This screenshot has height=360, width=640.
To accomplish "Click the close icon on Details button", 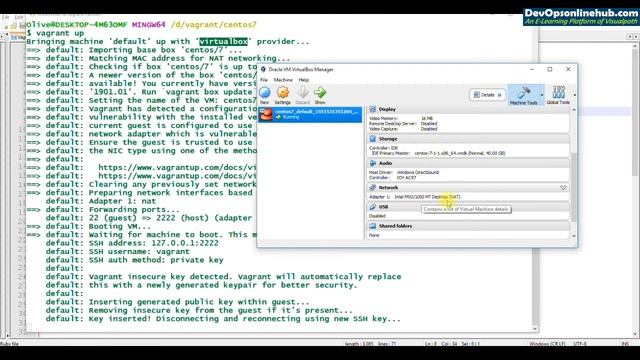I will pos(500,95).
